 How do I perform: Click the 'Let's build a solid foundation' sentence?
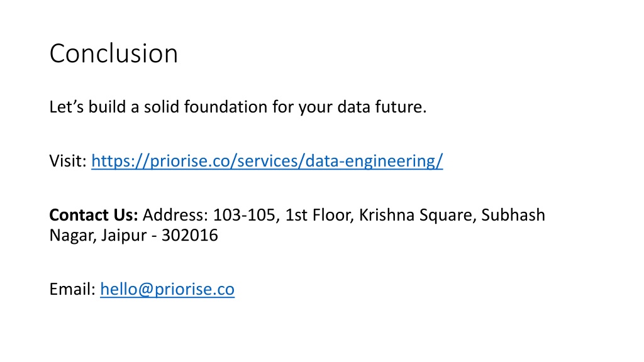pos(238,107)
